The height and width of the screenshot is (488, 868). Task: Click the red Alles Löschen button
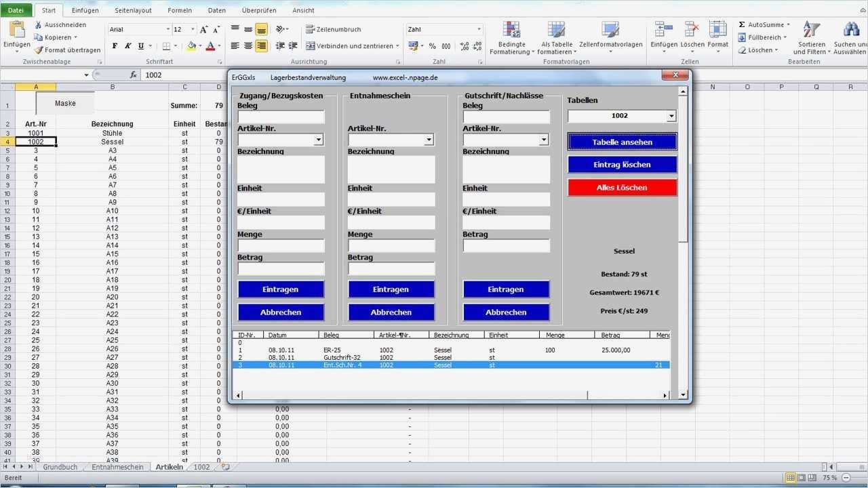[623, 188]
